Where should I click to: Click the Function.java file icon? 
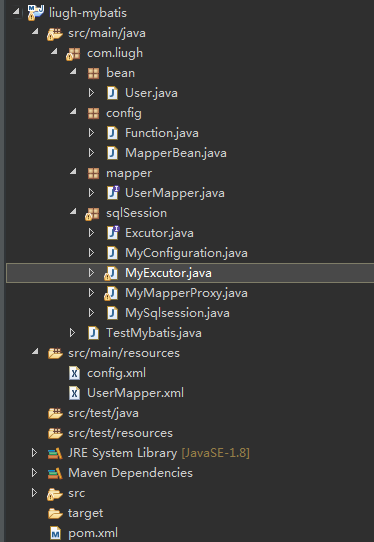[112, 133]
